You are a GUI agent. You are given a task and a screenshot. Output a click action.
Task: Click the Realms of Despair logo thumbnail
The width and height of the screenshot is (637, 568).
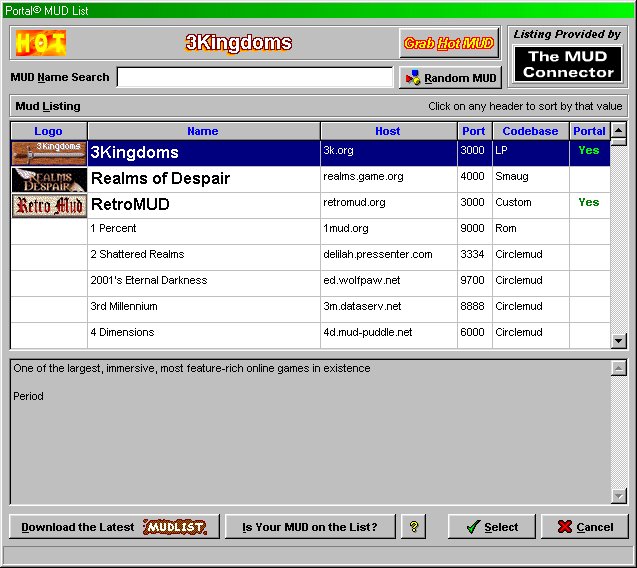coord(49,179)
